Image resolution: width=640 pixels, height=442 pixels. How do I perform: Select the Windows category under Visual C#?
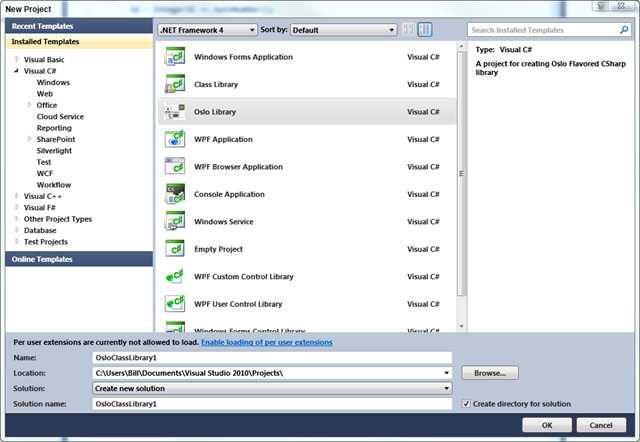pyautogui.click(x=53, y=82)
